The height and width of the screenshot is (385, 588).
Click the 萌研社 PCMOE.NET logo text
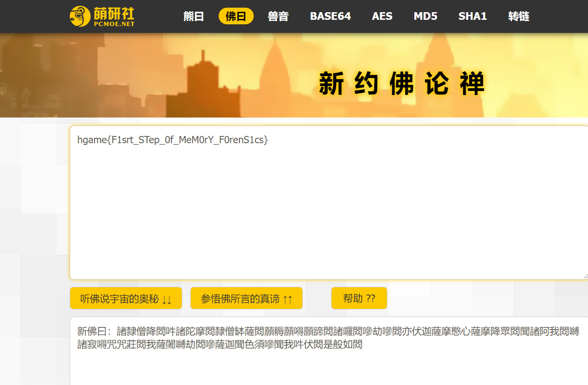114,17
